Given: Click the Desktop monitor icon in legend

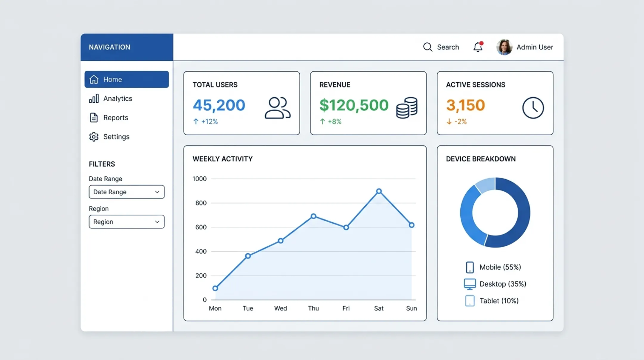Looking at the screenshot, I should pyautogui.click(x=470, y=284).
